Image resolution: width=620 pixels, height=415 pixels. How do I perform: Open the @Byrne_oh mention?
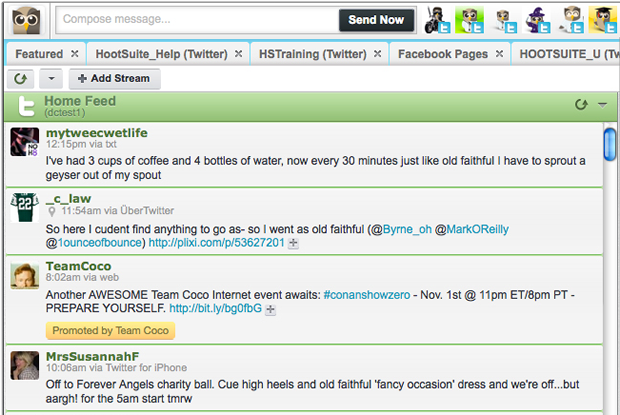click(x=407, y=229)
